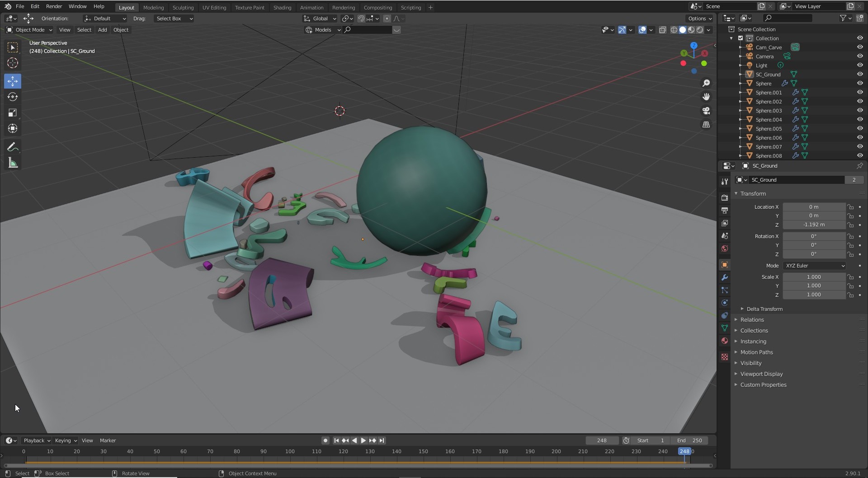Image resolution: width=868 pixels, height=478 pixels.
Task: Hide SC_Ground via its eye icon
Action: 860,74
